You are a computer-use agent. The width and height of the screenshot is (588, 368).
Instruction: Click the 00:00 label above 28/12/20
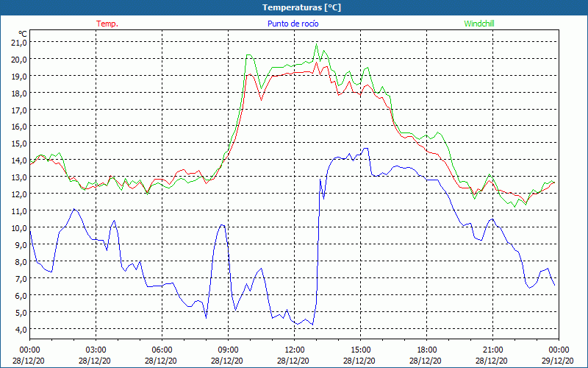coord(29,350)
